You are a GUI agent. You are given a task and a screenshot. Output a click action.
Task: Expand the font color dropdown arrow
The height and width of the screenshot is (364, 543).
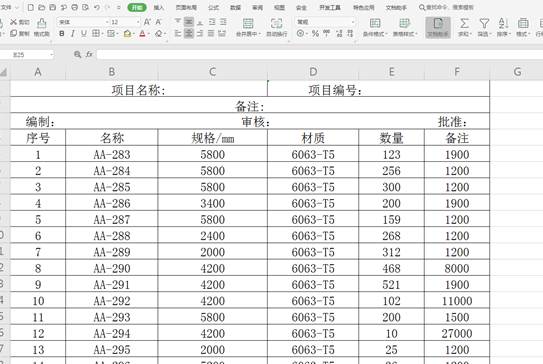(149, 34)
